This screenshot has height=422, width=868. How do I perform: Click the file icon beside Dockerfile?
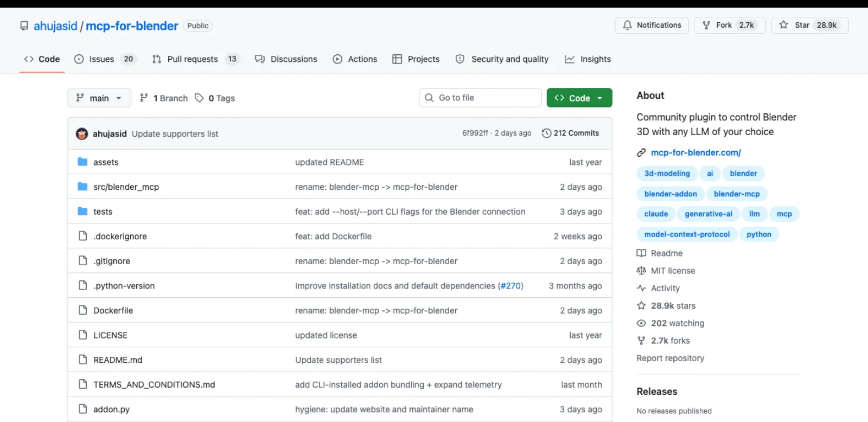pyautogui.click(x=82, y=310)
